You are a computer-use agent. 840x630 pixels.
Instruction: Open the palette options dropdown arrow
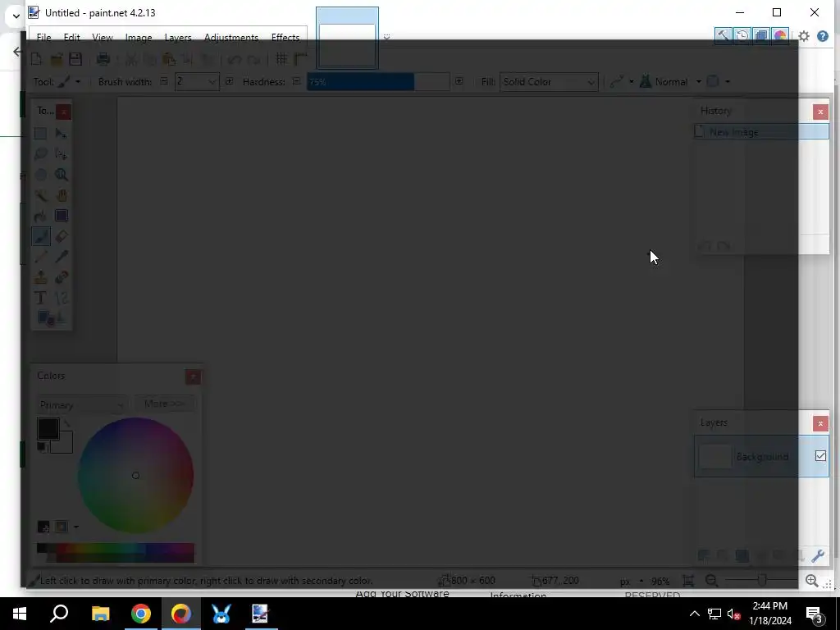pyautogui.click(x=76, y=527)
